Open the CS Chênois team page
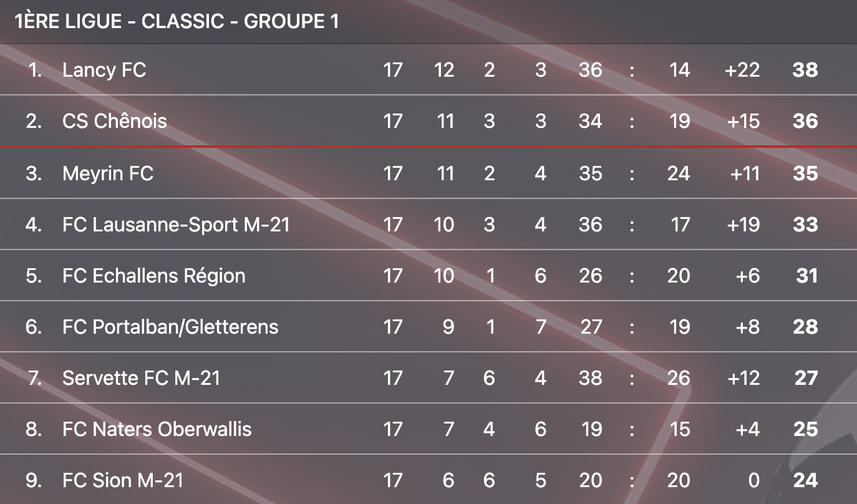 tap(115, 120)
